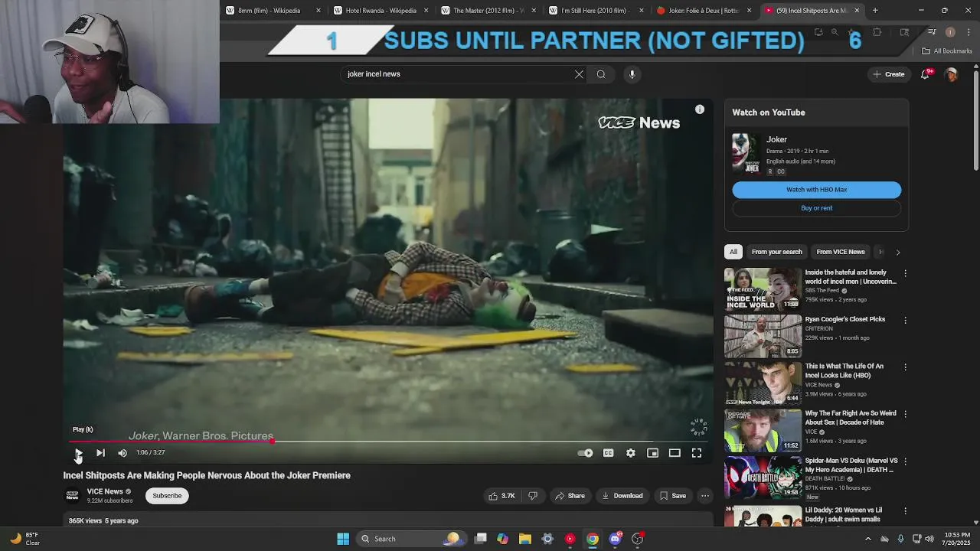Viewport: 980px width, 551px height.
Task: Open the Create menu
Action: tap(889, 74)
